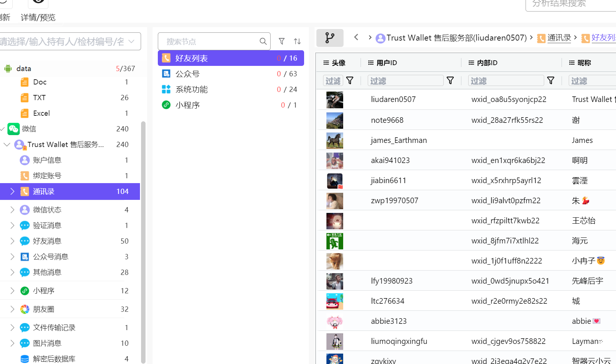Viewport: 616px width, 364px height.
Task: Click the sort arrows icon beside node search
Action: tap(297, 41)
